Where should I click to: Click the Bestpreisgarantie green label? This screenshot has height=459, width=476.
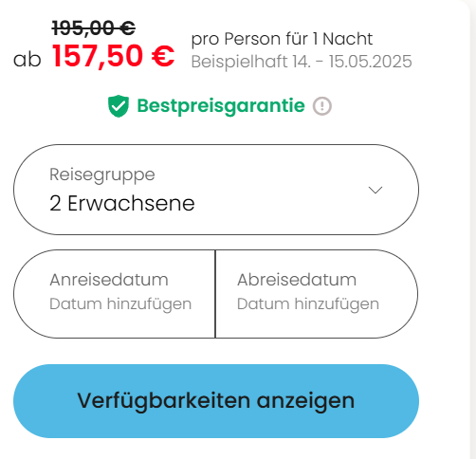point(221,106)
